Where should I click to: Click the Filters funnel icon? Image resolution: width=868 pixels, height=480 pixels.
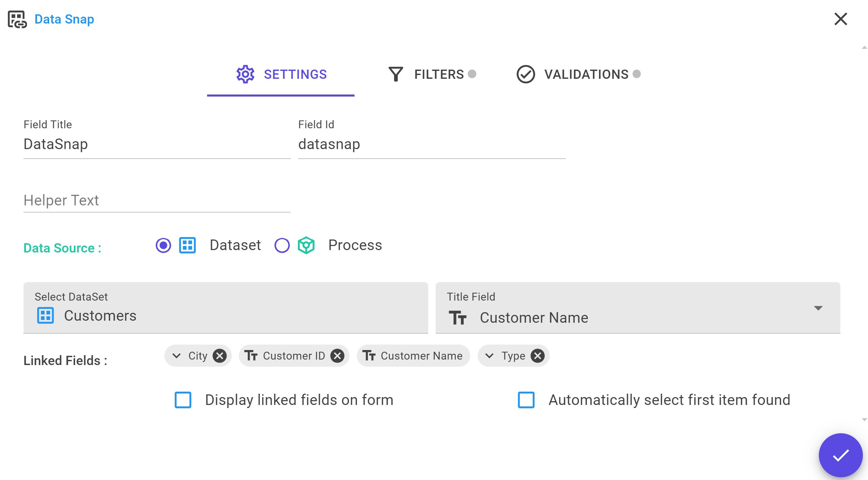pyautogui.click(x=396, y=74)
